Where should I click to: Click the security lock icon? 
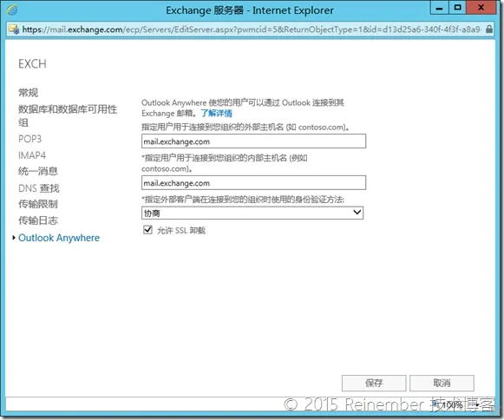(x=489, y=30)
